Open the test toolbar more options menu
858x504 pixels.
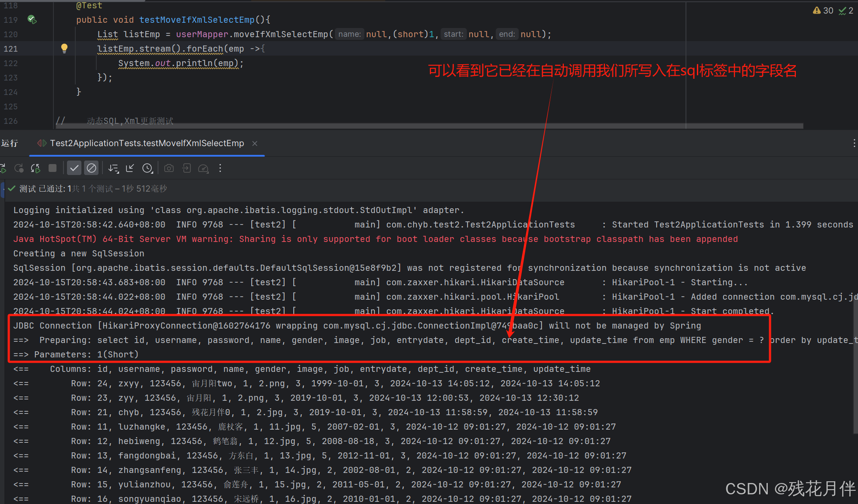coord(220,168)
